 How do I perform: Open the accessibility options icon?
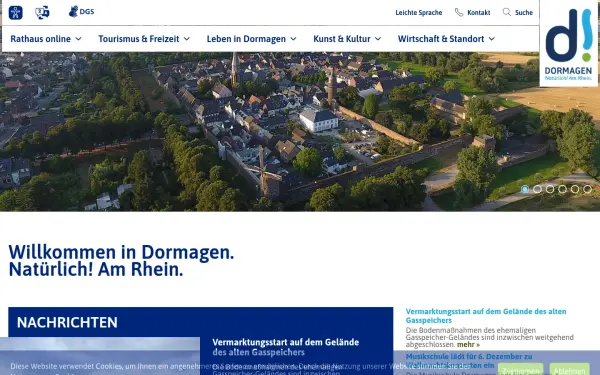pyautogui.click(x=15, y=13)
